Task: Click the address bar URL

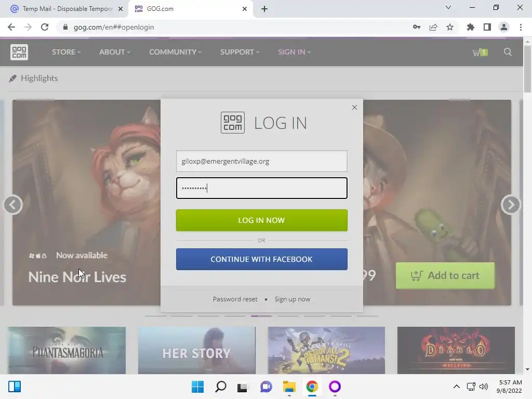Action: coord(114,27)
